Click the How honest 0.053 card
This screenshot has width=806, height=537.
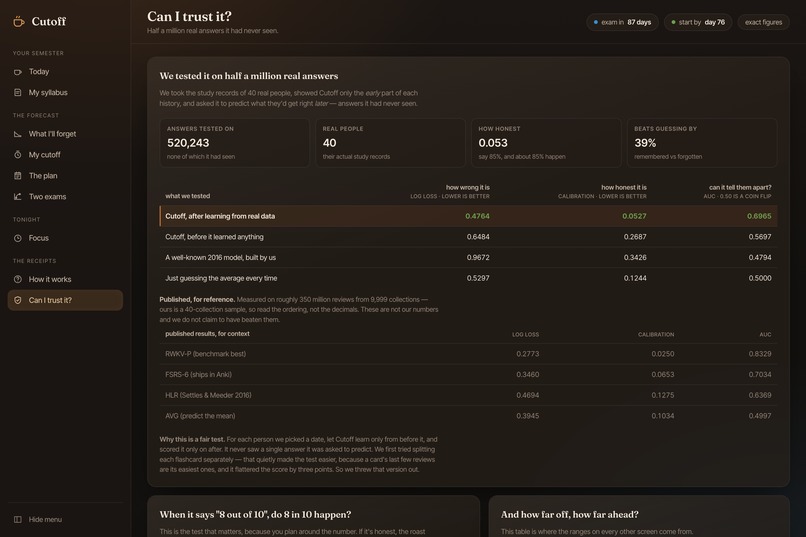point(546,143)
